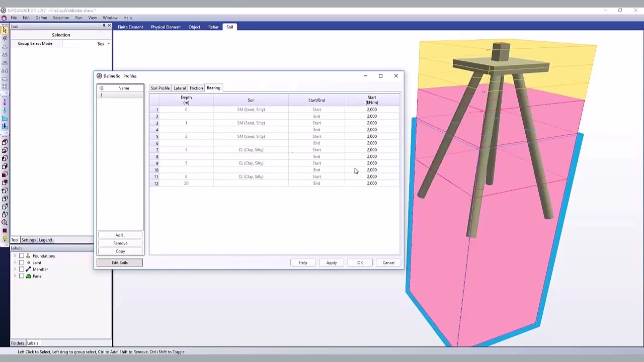The height and width of the screenshot is (362, 644).
Task: Click the Depth (m) column header
Action: tap(186, 100)
